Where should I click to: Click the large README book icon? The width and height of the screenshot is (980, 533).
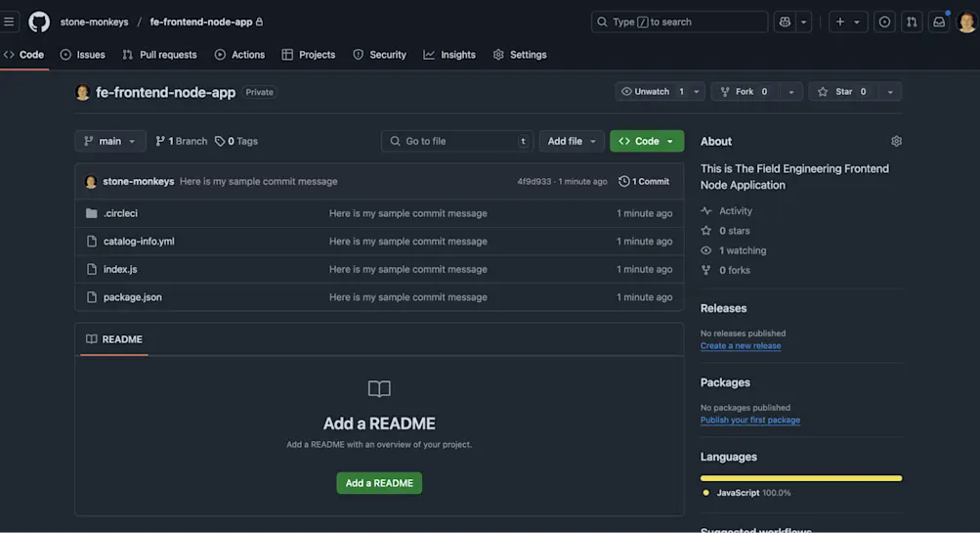pyautogui.click(x=379, y=389)
